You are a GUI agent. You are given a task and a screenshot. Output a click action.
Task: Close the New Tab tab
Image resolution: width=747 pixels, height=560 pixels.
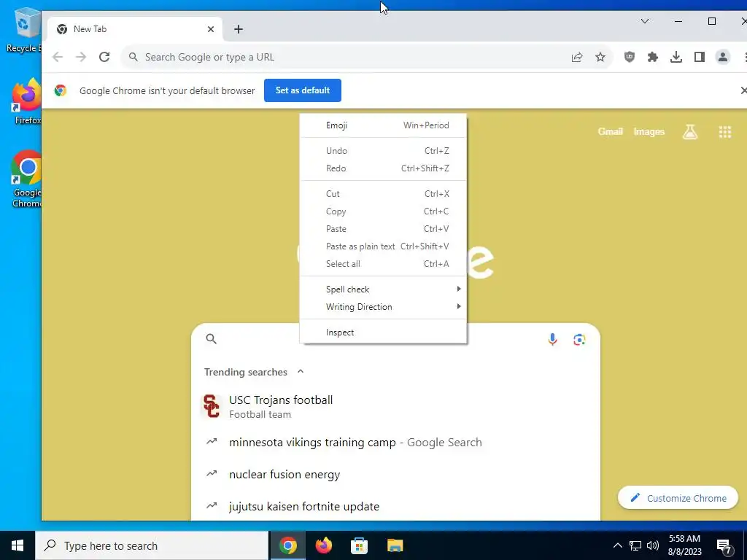coord(211,29)
